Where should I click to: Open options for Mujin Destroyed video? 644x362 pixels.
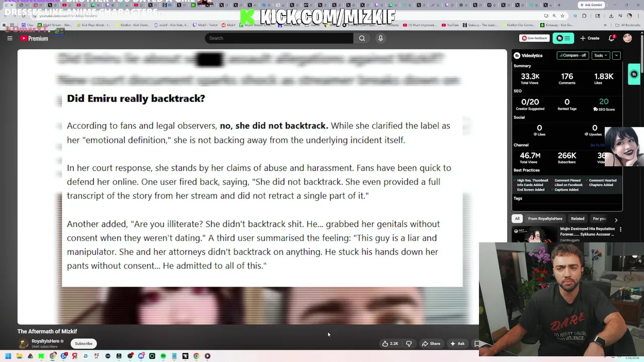coord(620,229)
